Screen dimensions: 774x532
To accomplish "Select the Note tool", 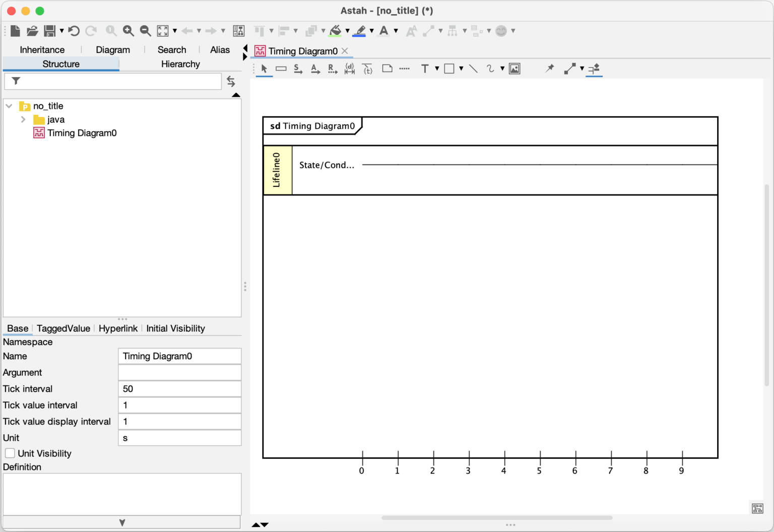I will [386, 69].
